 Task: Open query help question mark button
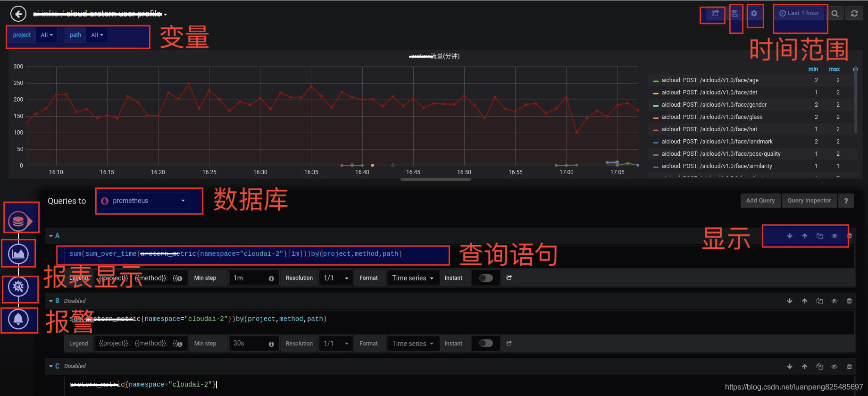pos(846,201)
